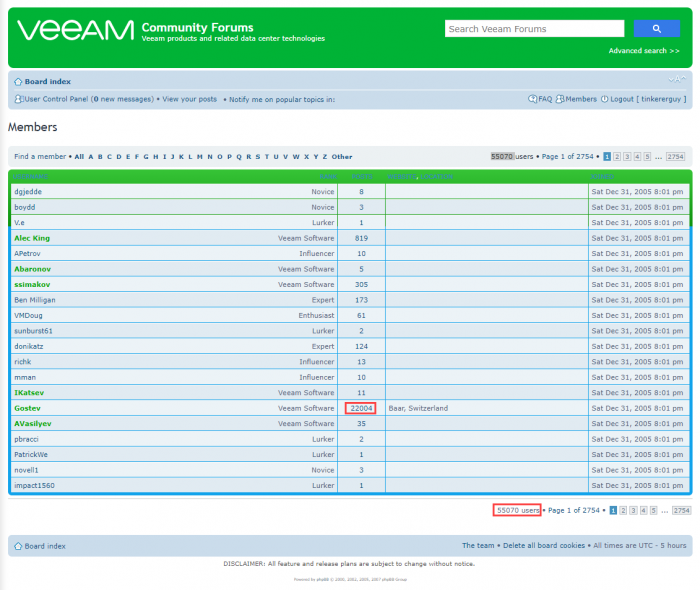This screenshot has height=590, width=700.
Task: Filter members by letter M
Action: [200, 157]
